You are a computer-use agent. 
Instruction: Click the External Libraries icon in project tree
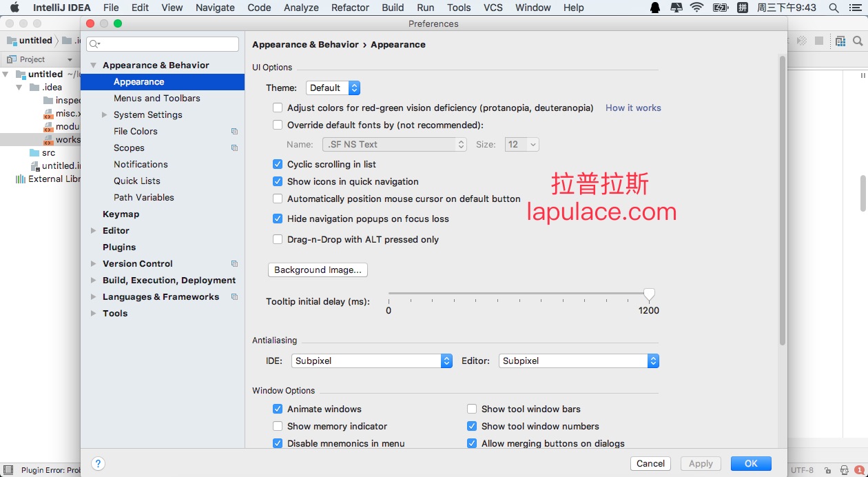pos(20,179)
